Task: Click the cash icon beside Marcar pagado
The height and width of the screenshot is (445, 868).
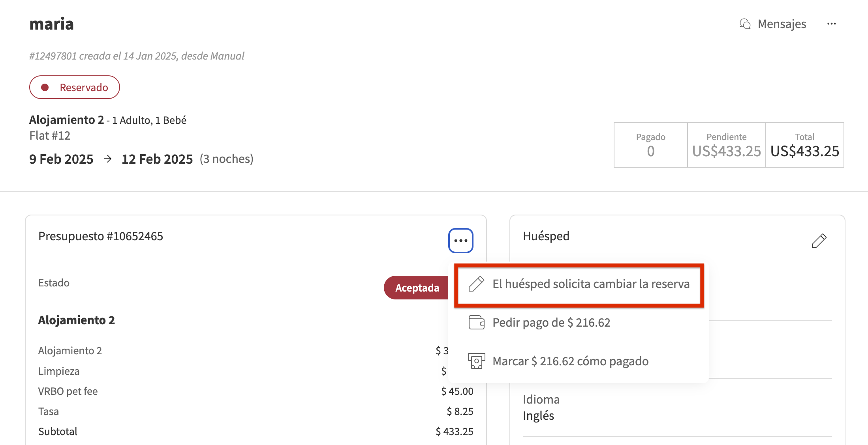Action: click(x=477, y=361)
